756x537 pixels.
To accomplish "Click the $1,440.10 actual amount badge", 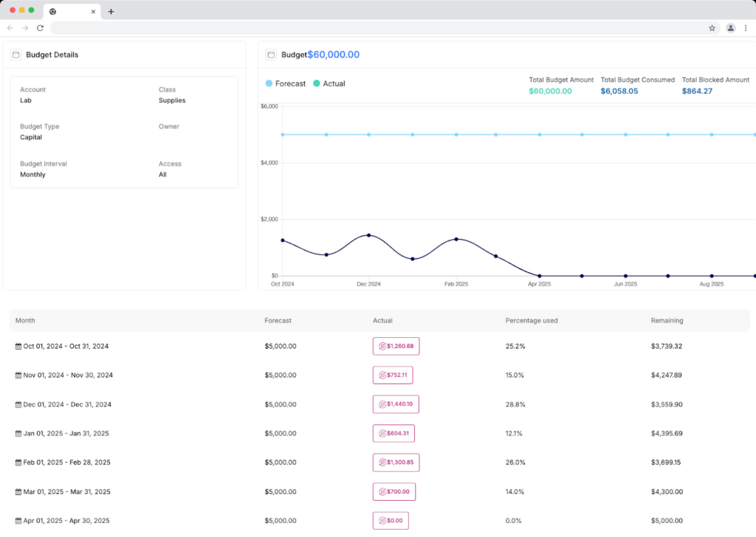I will click(396, 404).
